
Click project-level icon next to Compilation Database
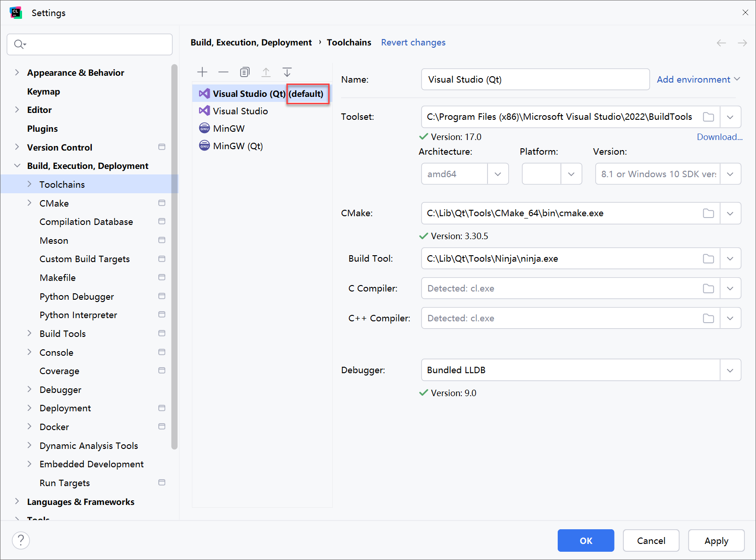[x=162, y=221]
